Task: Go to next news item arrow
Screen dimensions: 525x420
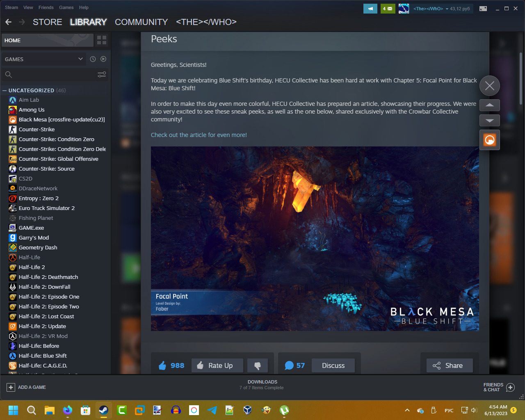Action: click(490, 121)
